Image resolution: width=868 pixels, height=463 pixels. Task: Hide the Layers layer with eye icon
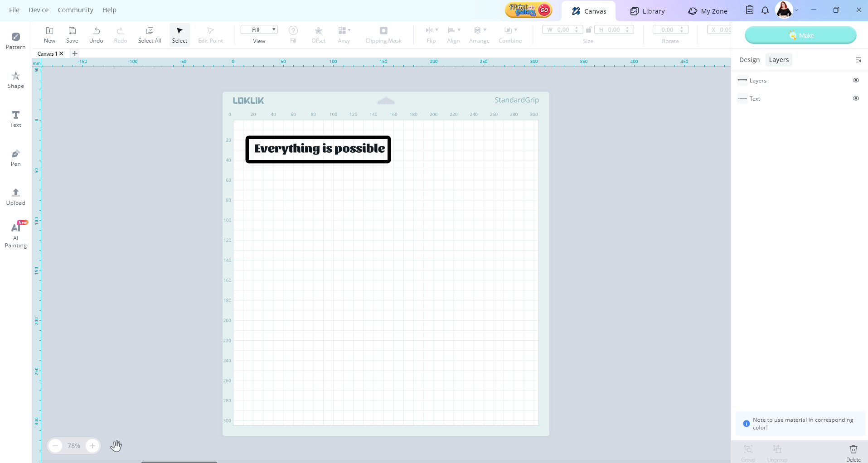tap(856, 80)
